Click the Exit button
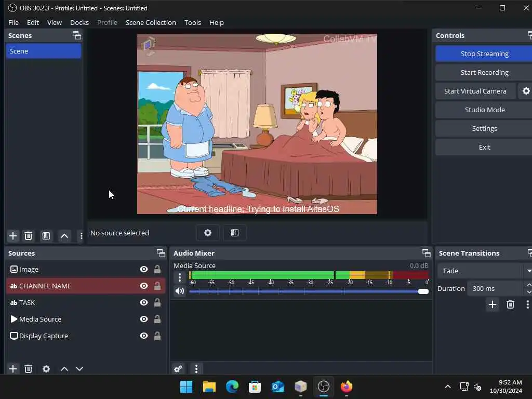 [x=484, y=147]
